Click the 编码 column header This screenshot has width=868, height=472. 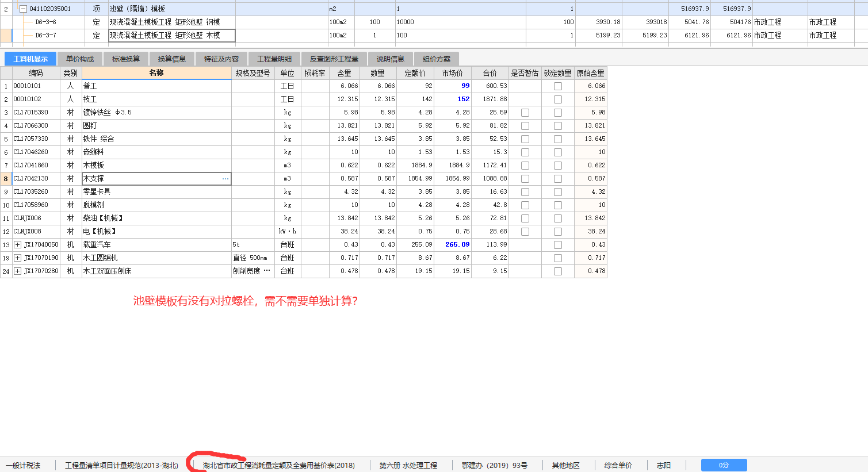(36, 73)
